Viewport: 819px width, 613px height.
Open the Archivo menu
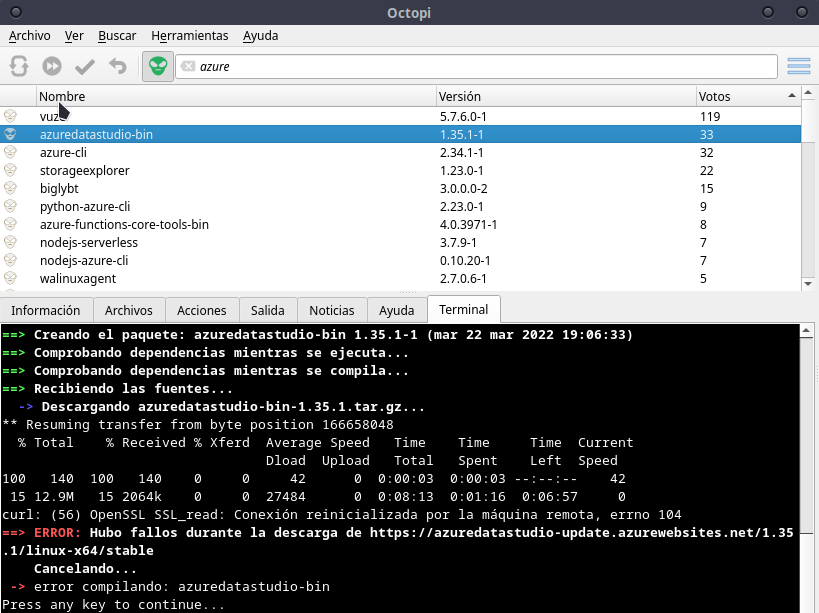click(30, 36)
